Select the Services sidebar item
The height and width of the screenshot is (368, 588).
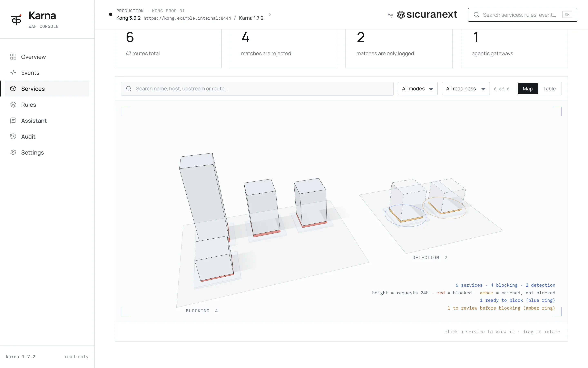click(x=47, y=89)
